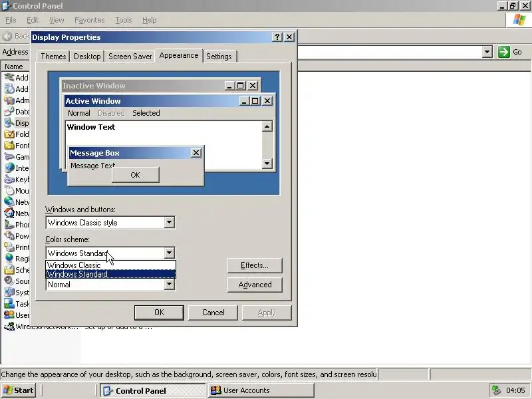
Task: Open the Help menu
Action: 149,20
